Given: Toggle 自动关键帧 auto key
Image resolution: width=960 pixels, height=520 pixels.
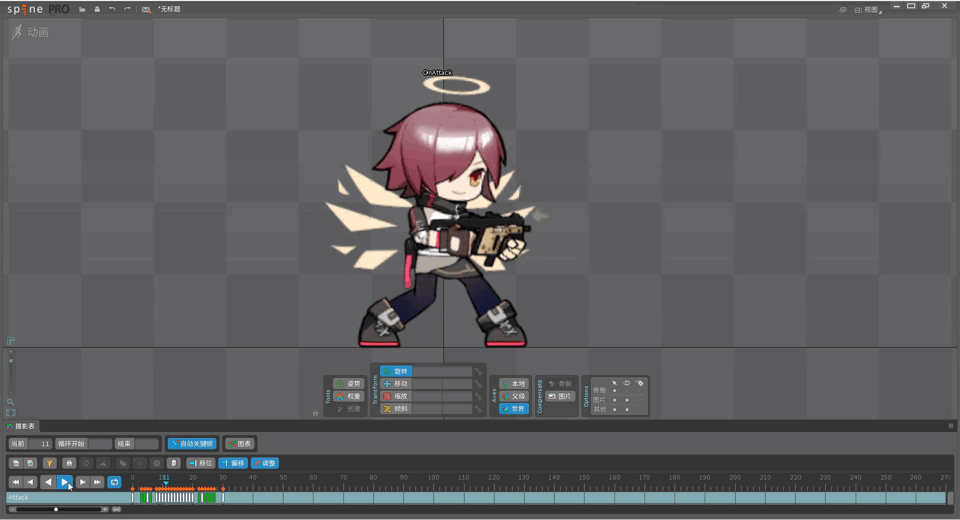Looking at the screenshot, I should (192, 443).
